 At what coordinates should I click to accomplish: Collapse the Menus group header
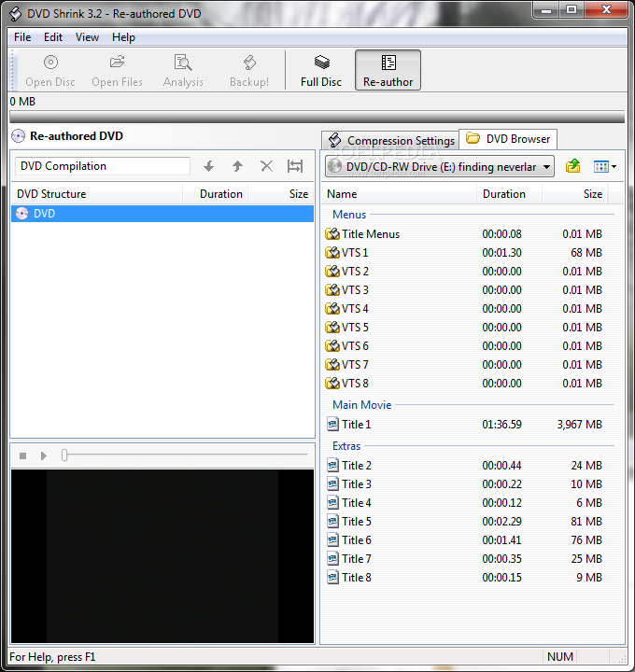[349, 215]
